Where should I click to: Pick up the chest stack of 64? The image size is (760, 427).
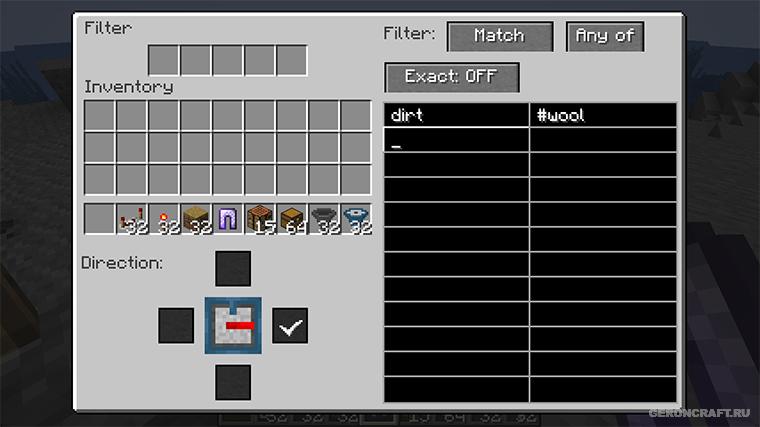pos(292,219)
